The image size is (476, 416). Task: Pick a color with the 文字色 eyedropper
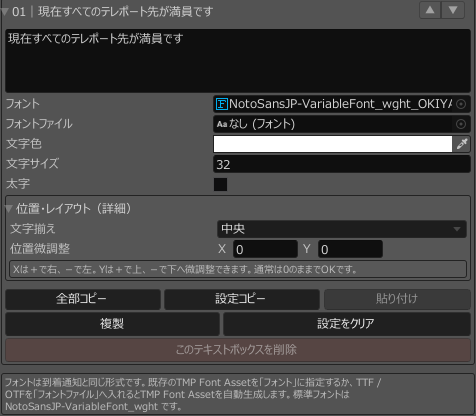462,144
